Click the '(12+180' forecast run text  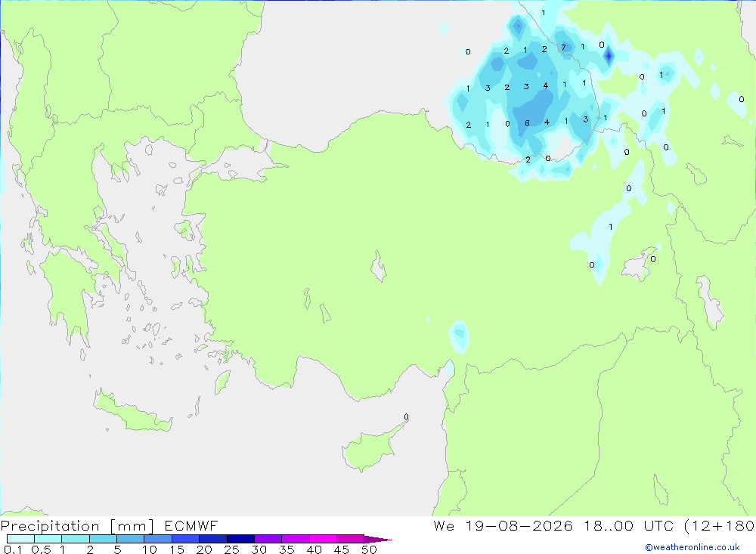coord(720,525)
